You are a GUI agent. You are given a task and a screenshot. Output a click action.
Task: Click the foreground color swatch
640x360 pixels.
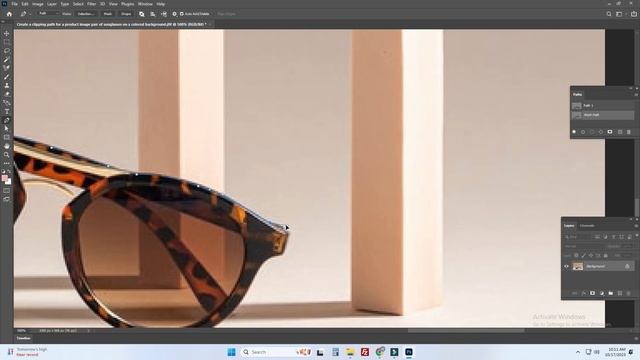(x=5, y=178)
